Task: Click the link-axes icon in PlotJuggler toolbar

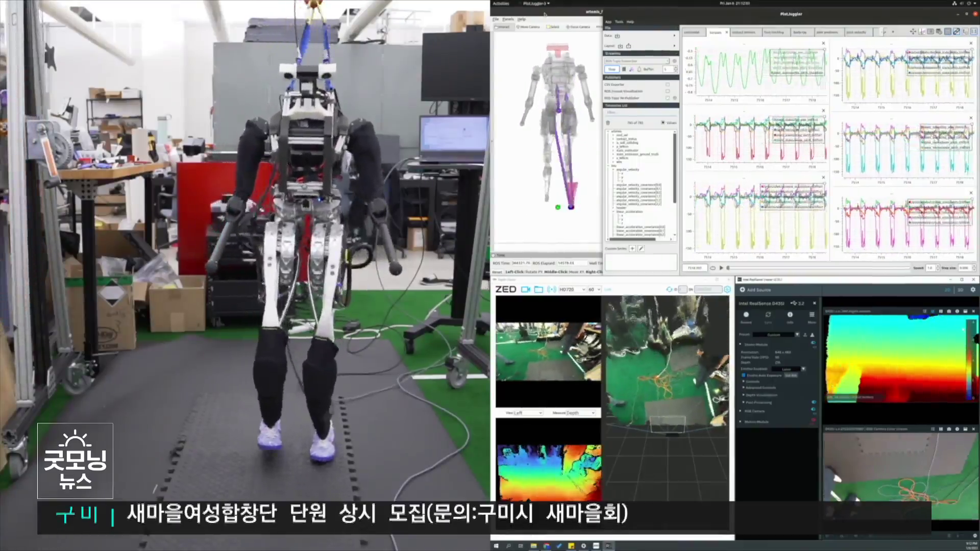Action: pyautogui.click(x=957, y=32)
